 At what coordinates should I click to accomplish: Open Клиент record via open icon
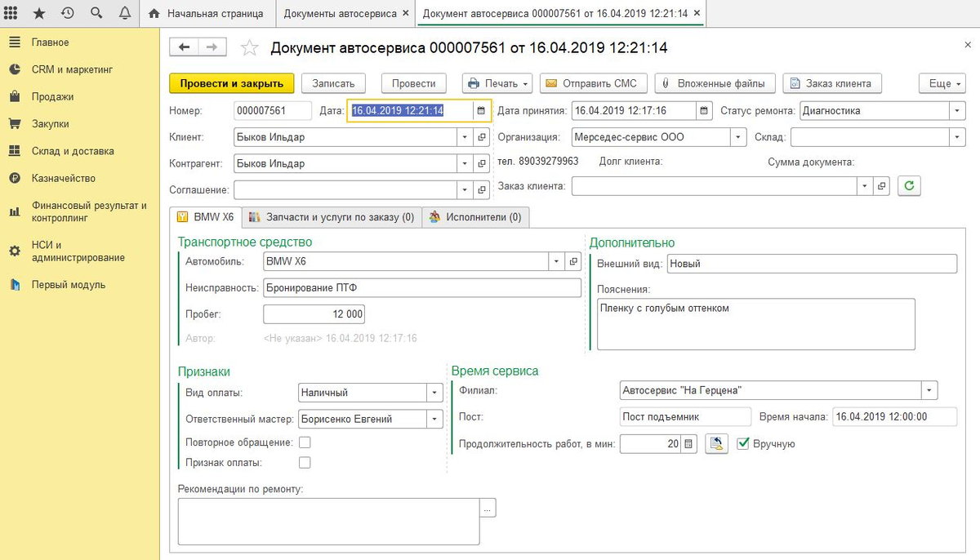[481, 137]
